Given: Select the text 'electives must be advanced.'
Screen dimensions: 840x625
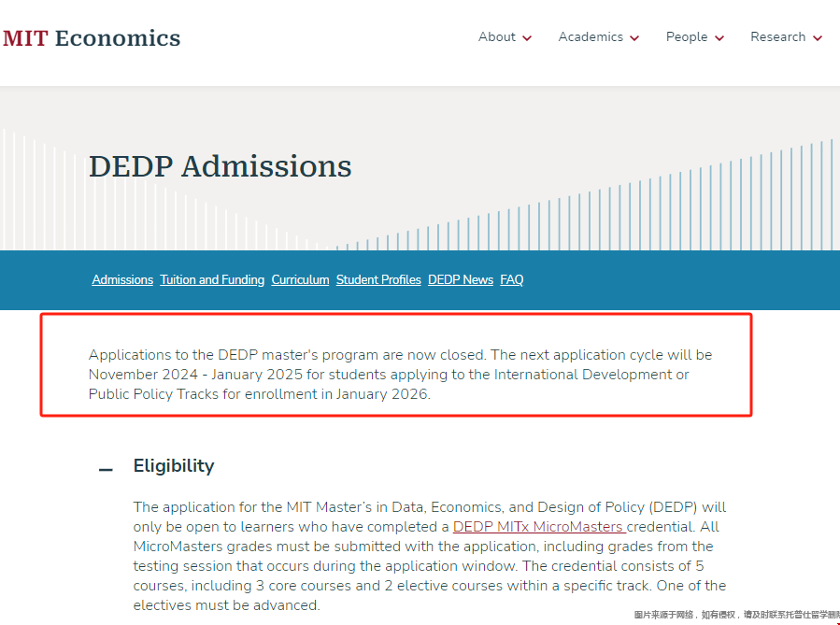Looking at the screenshot, I should tap(226, 605).
